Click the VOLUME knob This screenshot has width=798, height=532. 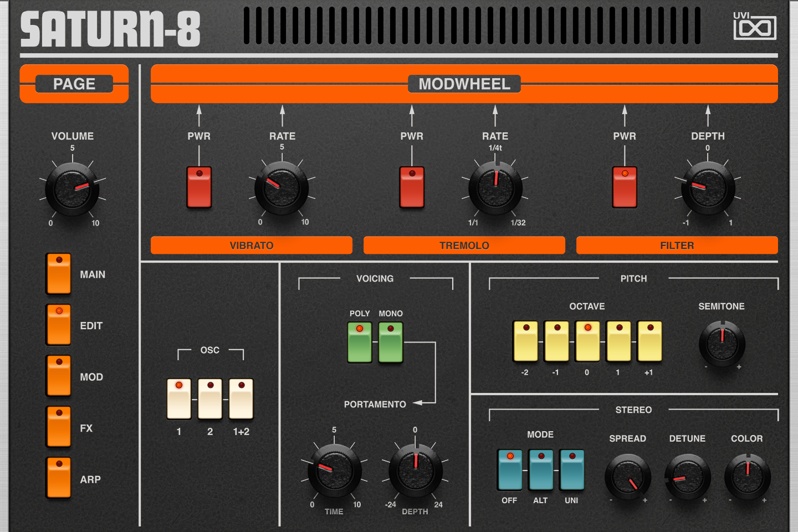(x=72, y=190)
